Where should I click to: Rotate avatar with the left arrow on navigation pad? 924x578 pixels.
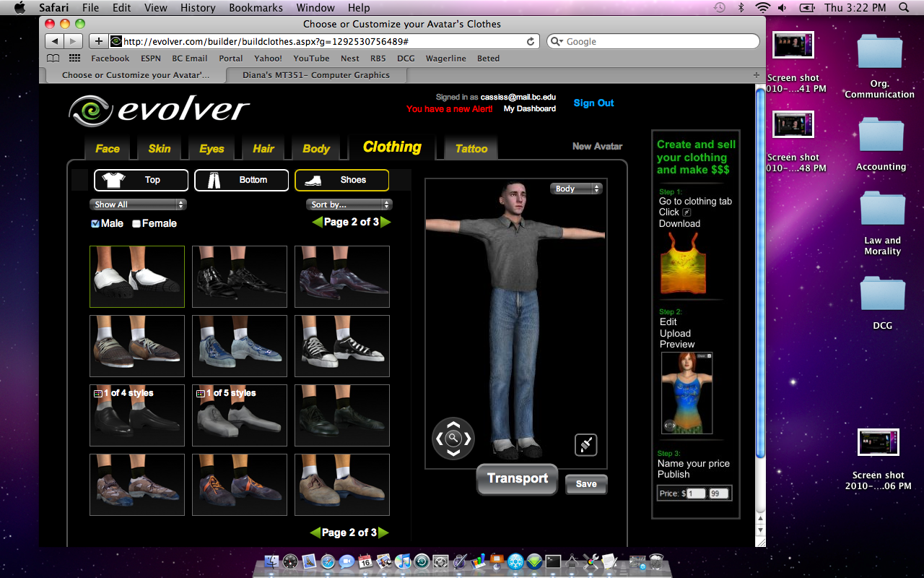click(440, 438)
